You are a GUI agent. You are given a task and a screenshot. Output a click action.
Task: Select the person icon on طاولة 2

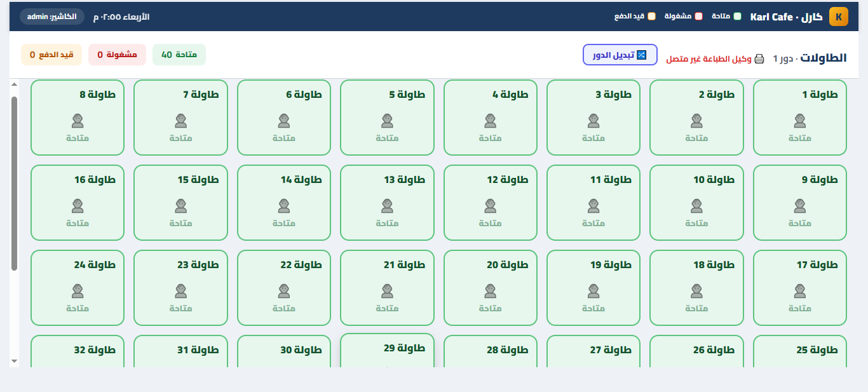(x=697, y=121)
